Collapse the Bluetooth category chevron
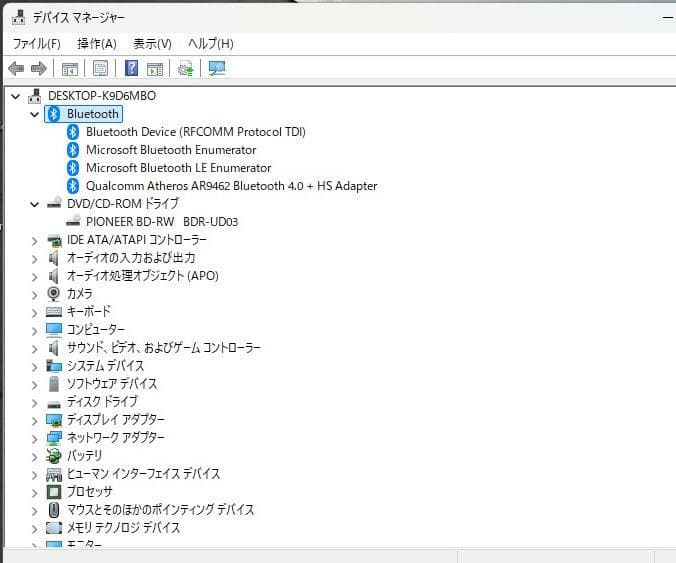The image size is (676, 563). [34, 114]
